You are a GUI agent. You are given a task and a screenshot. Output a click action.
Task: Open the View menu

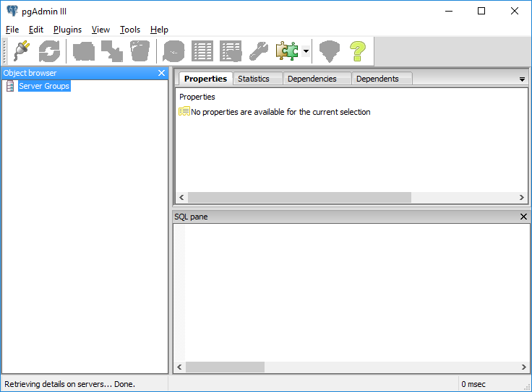(x=100, y=30)
